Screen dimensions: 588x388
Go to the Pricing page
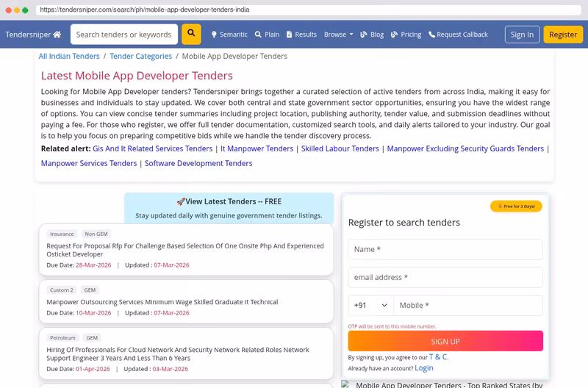(x=406, y=35)
